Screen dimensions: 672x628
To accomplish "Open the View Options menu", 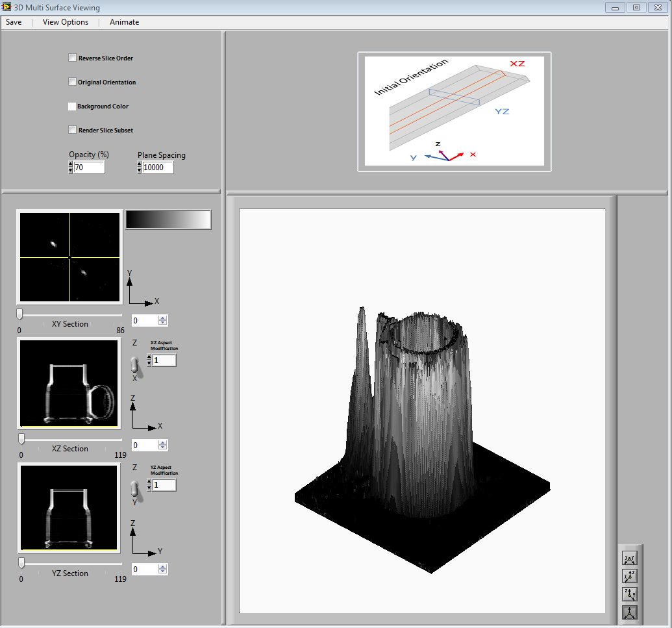I will pyautogui.click(x=66, y=22).
